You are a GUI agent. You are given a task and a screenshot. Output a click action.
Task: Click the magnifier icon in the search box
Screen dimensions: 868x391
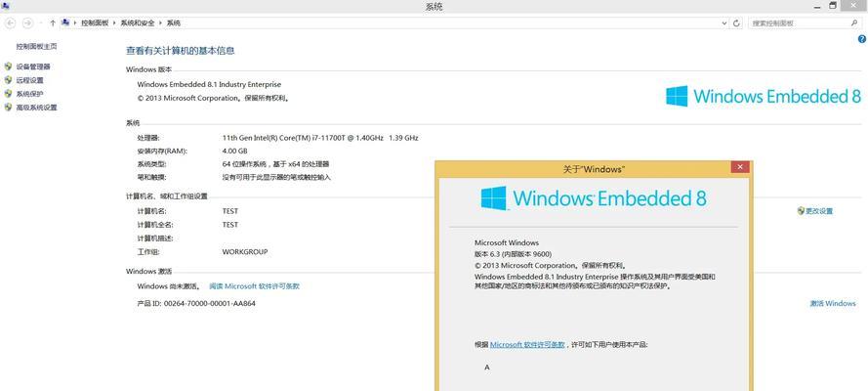click(x=853, y=23)
